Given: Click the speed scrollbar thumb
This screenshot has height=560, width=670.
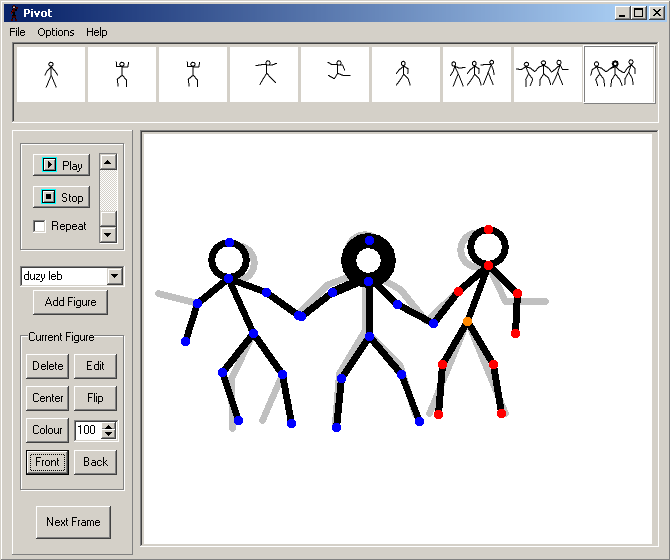Looking at the screenshot, I should (108, 219).
